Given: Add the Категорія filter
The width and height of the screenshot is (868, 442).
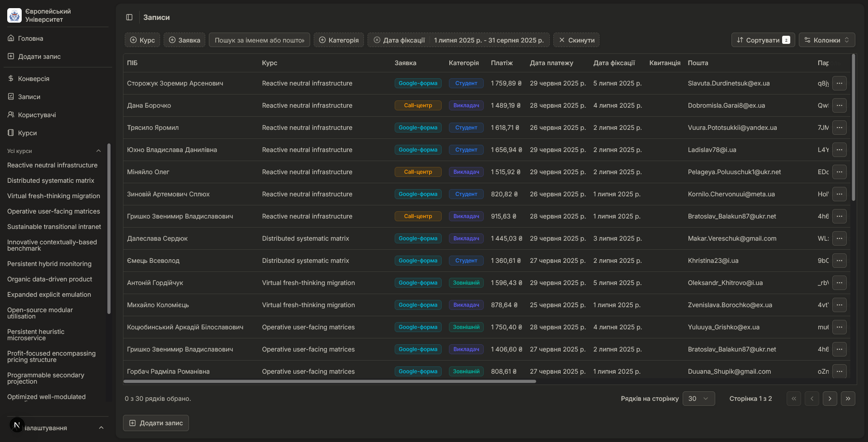Looking at the screenshot, I should pyautogui.click(x=339, y=40).
